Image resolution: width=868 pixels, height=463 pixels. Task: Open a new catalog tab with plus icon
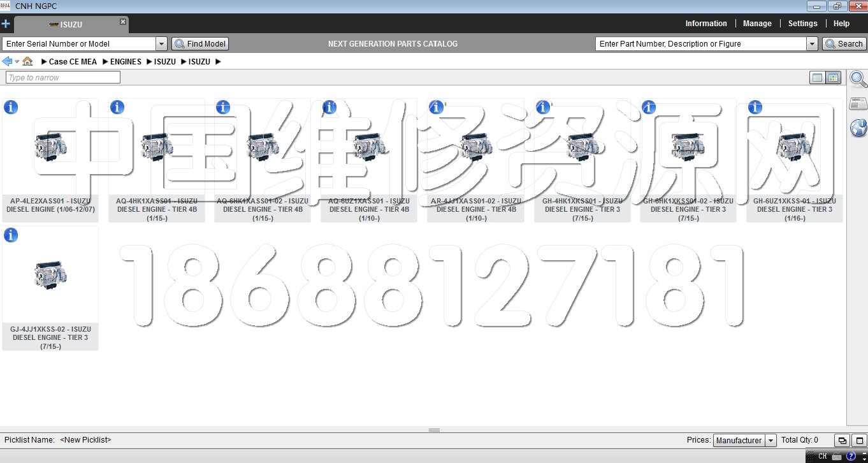6,24
